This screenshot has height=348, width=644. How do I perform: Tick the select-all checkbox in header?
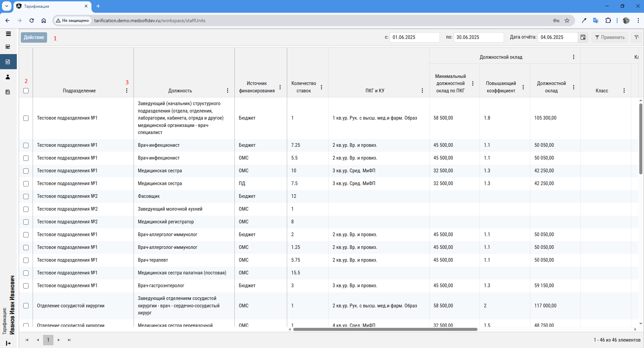[x=26, y=91]
